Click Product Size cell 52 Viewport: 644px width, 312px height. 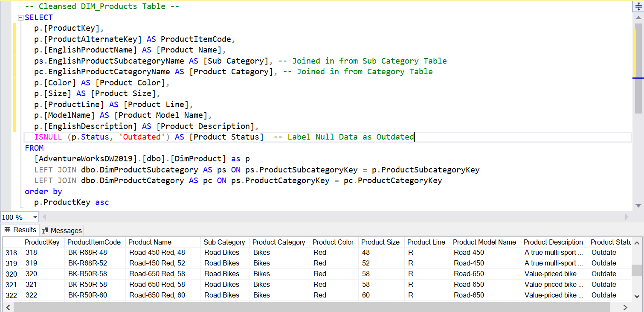[x=381, y=263]
